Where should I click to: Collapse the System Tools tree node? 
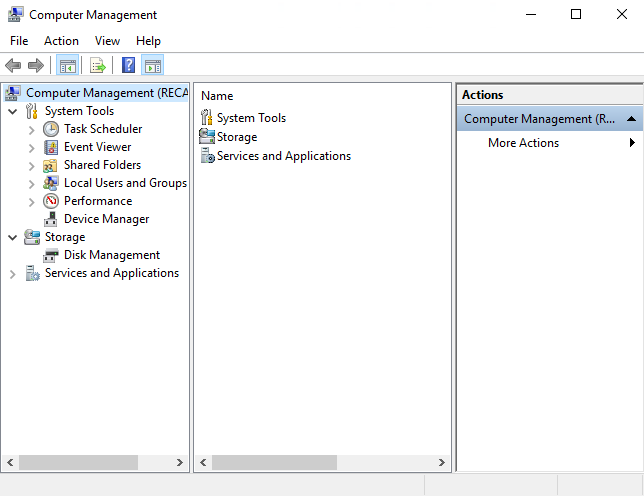pos(13,111)
